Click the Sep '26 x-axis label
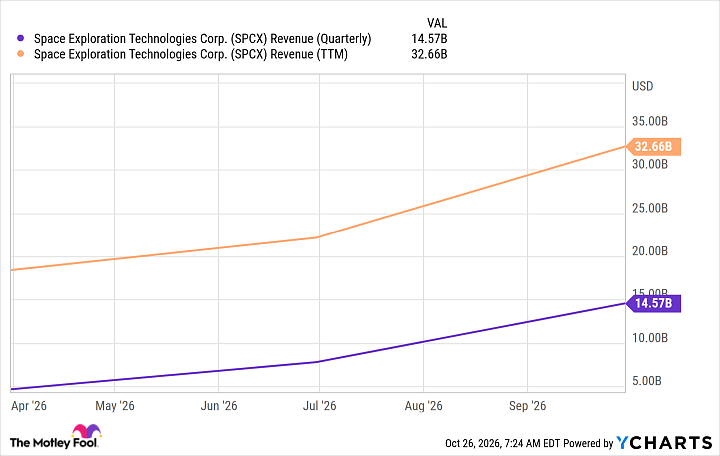Viewport: 720px width, 456px height. (x=528, y=406)
